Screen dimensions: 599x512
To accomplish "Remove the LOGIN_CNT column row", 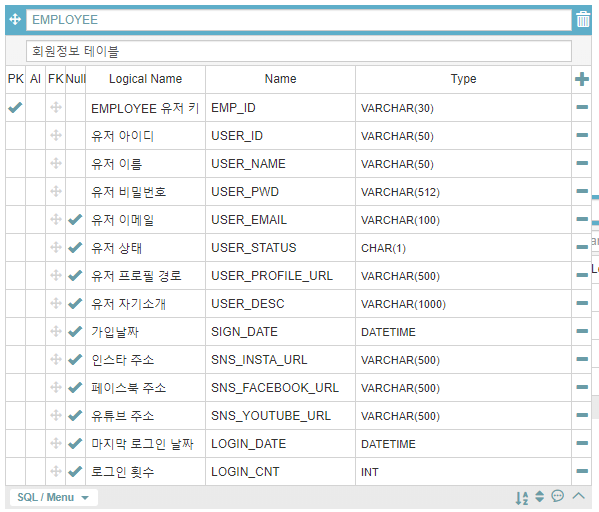I will (x=582, y=471).
